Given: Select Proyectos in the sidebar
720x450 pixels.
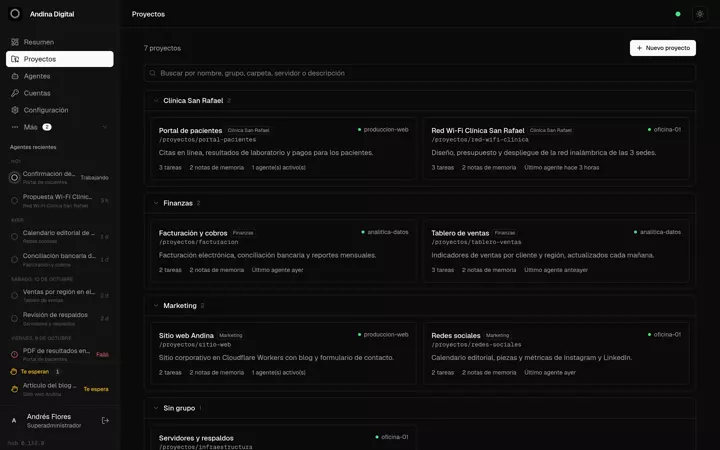Looking at the screenshot, I should click(x=60, y=59).
